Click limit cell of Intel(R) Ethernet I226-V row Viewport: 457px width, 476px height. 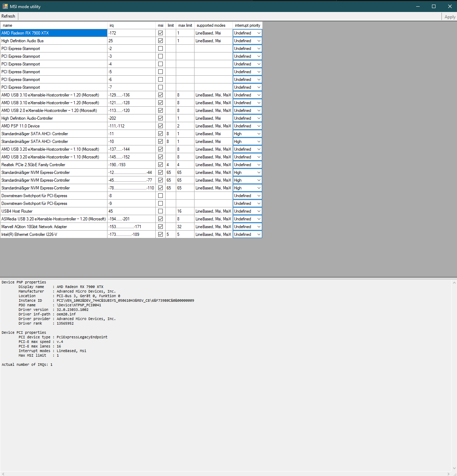click(171, 234)
